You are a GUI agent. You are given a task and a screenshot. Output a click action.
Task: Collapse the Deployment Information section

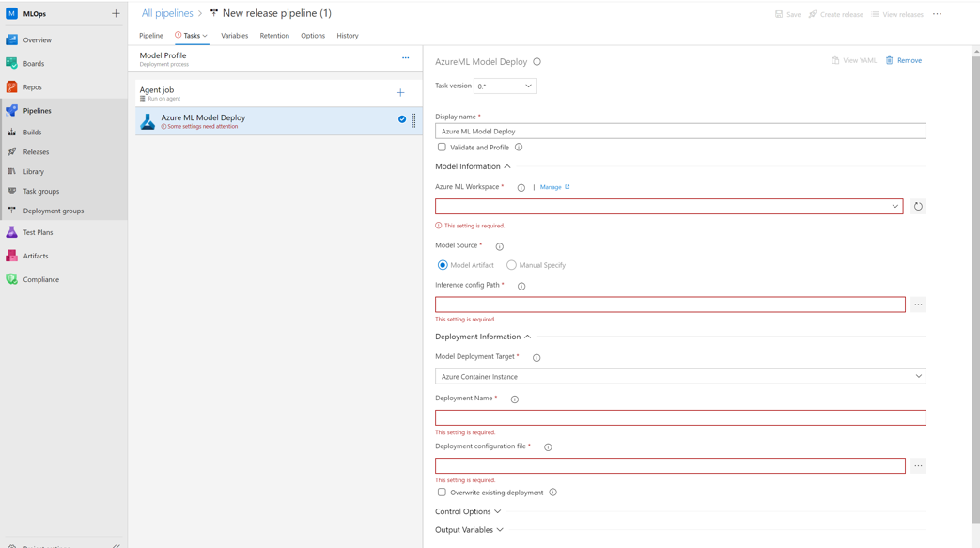483,337
